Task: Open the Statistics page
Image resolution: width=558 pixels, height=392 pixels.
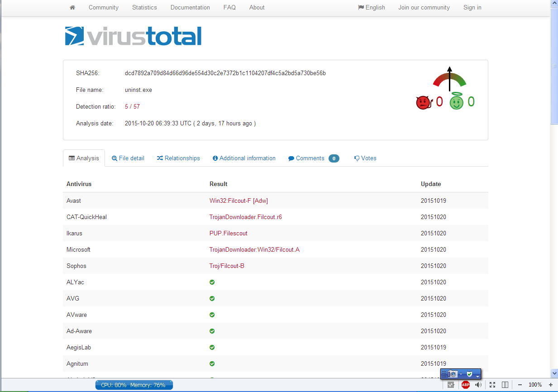Action: click(x=144, y=7)
